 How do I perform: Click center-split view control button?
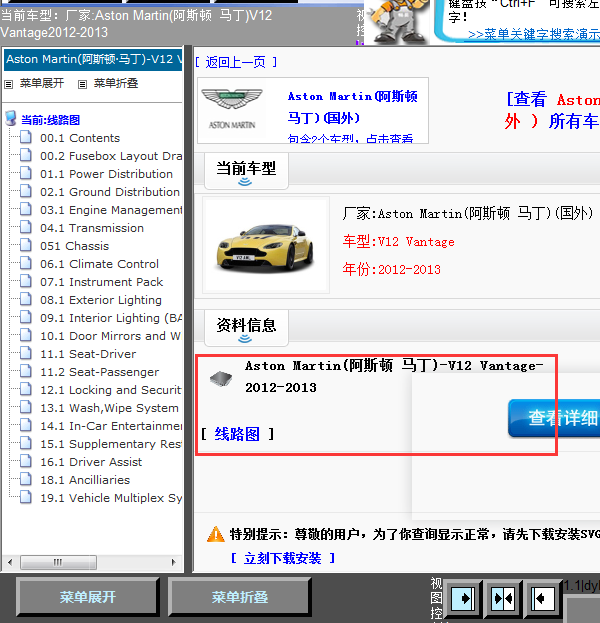(x=503, y=598)
